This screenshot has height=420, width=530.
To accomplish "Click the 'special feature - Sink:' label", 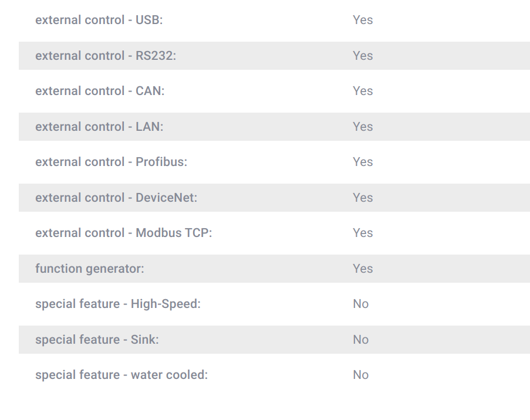I will (97, 340).
